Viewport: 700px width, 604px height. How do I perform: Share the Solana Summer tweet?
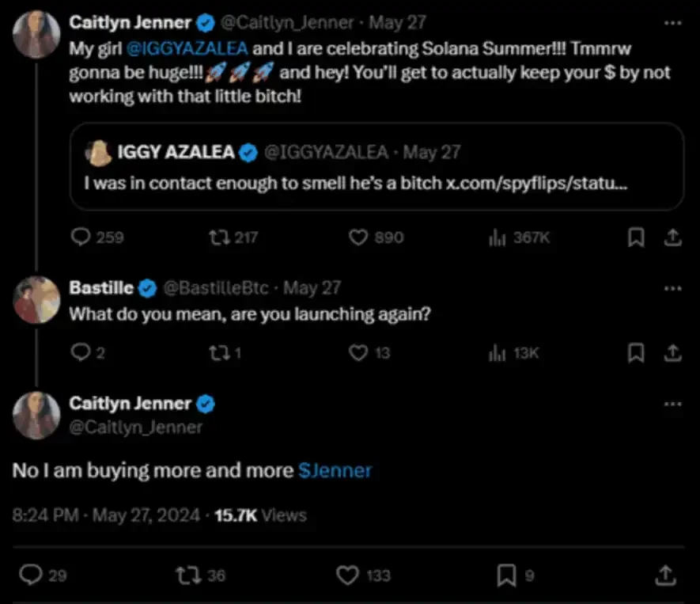coord(671,237)
